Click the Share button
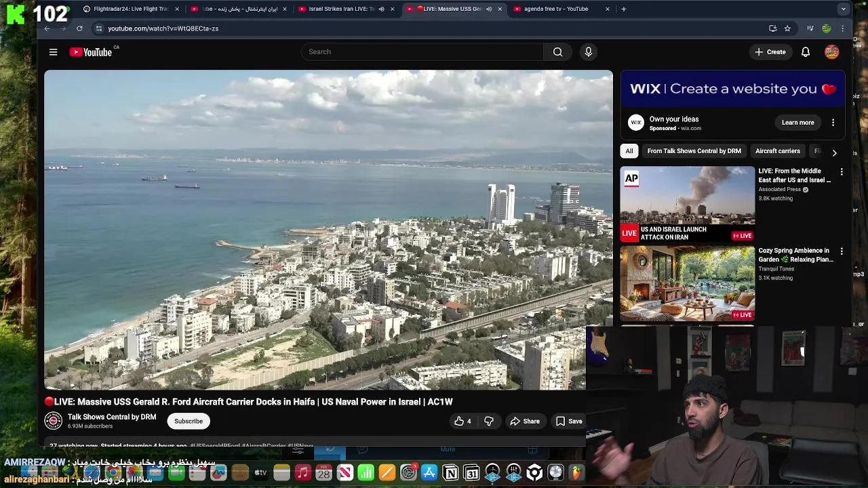This screenshot has width=868, height=488. click(525, 421)
